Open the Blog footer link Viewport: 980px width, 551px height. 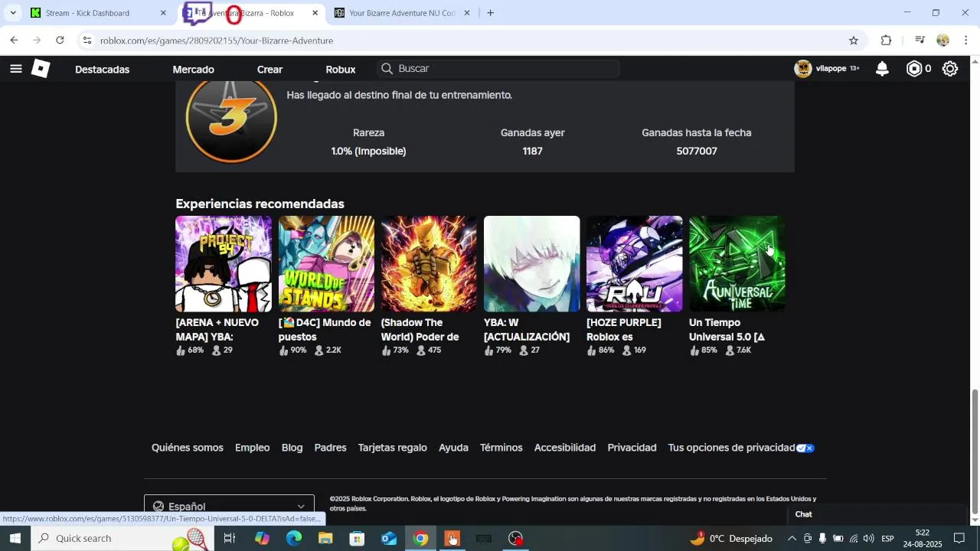[292, 448]
